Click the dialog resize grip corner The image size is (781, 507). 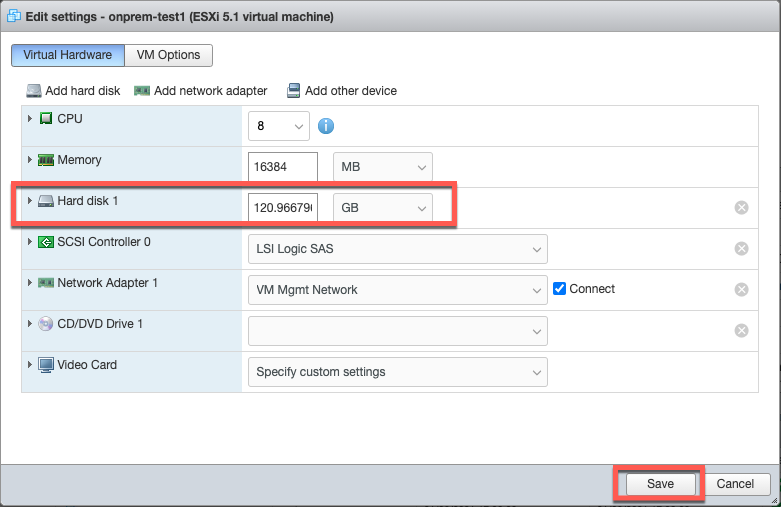coord(775,502)
